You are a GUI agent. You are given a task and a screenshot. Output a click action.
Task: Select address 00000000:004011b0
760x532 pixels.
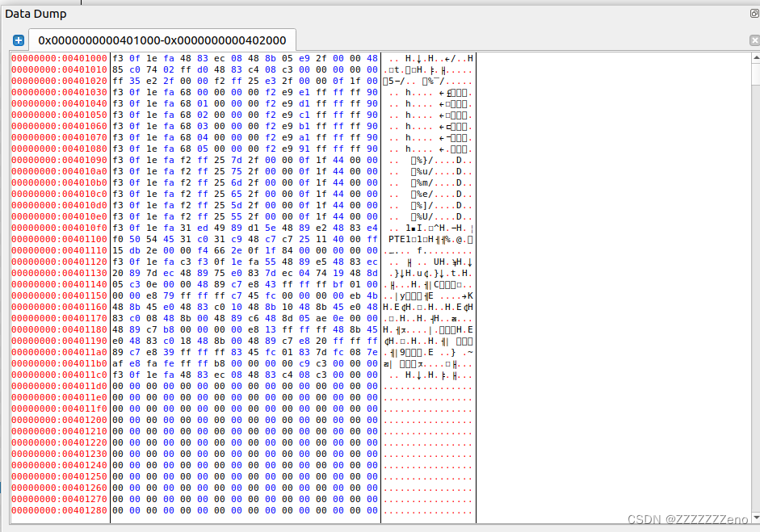[59, 363]
